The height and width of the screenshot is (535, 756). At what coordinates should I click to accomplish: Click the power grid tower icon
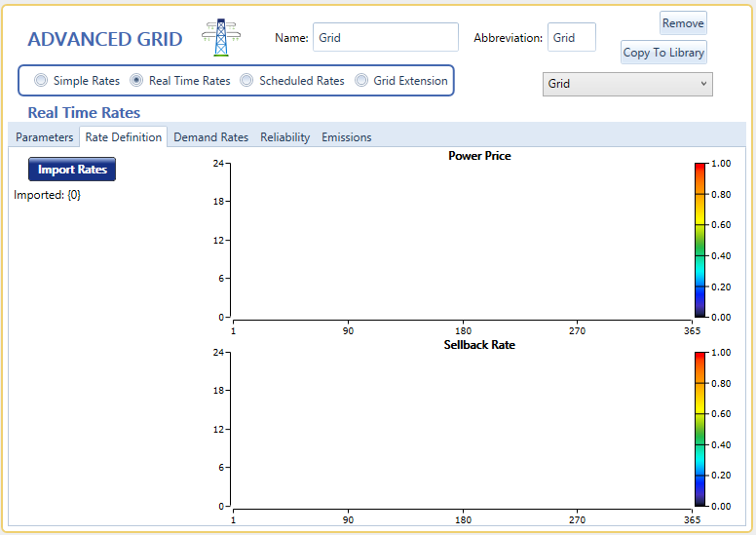pos(219,38)
